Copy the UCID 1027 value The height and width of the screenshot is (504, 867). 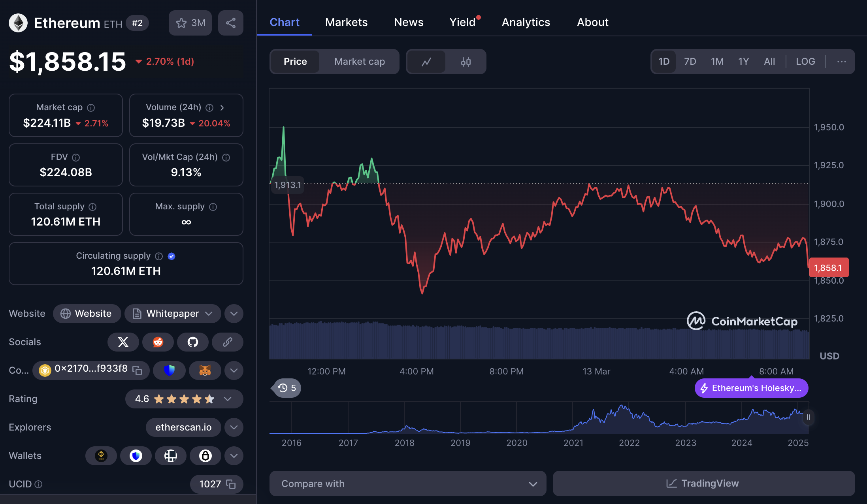point(231,484)
